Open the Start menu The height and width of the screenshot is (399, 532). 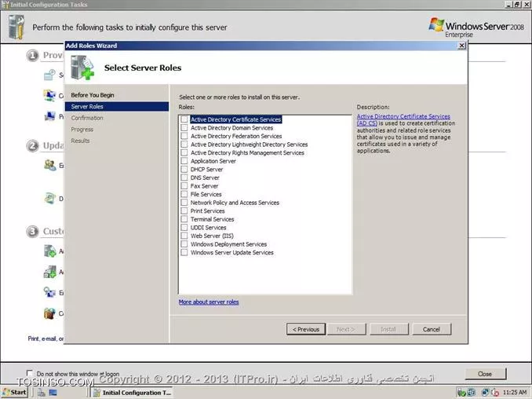pos(14,393)
